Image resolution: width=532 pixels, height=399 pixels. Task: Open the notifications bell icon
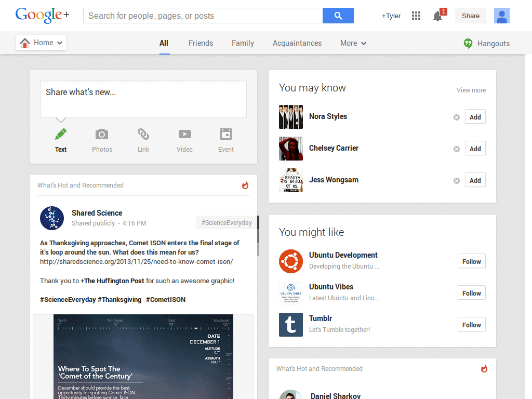437,16
